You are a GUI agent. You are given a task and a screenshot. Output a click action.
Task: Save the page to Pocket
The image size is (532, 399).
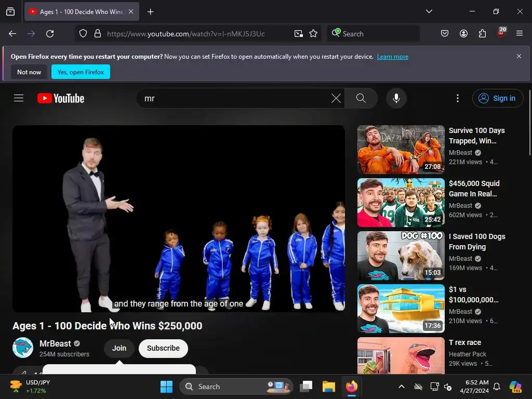coord(445,34)
